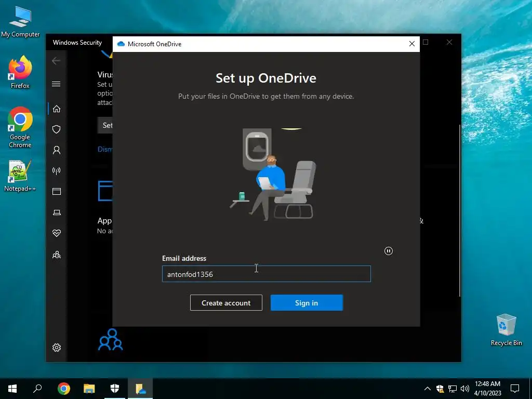Close the Windows Security window
The height and width of the screenshot is (399, 532).
449,42
